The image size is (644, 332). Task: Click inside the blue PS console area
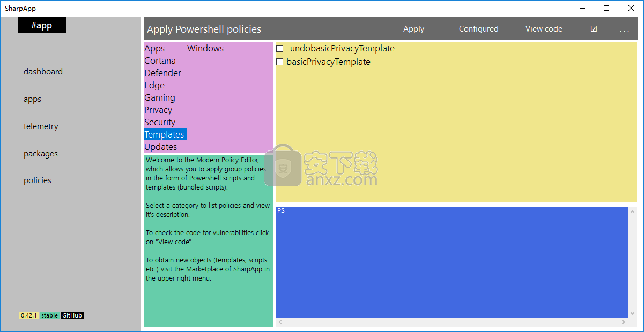[451, 262]
